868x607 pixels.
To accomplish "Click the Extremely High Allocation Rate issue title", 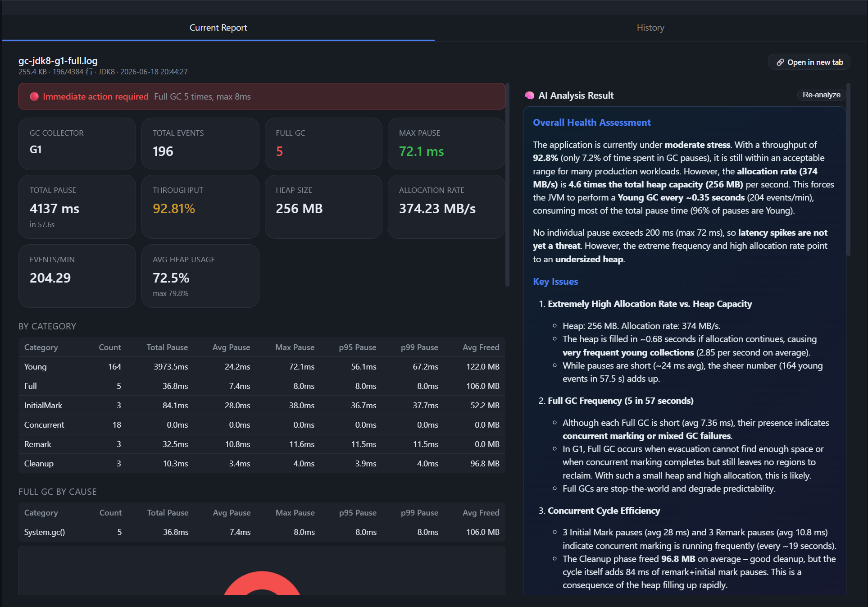I will tap(650, 304).
